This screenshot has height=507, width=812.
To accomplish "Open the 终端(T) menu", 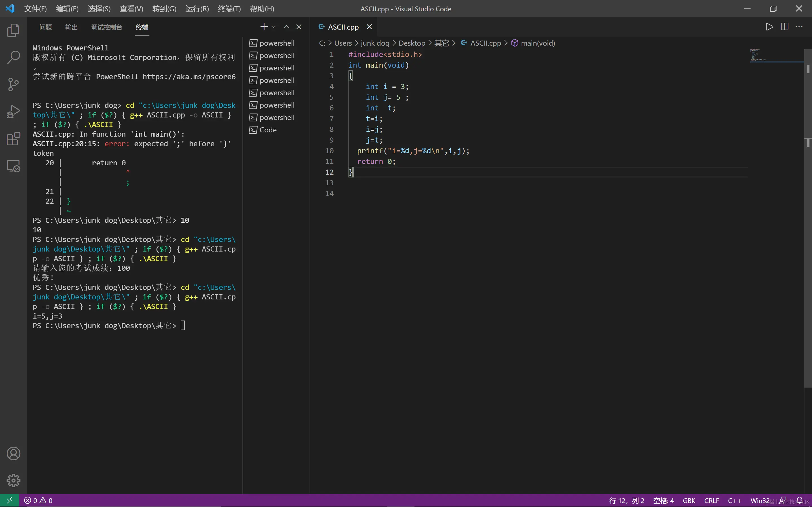I will (x=229, y=9).
